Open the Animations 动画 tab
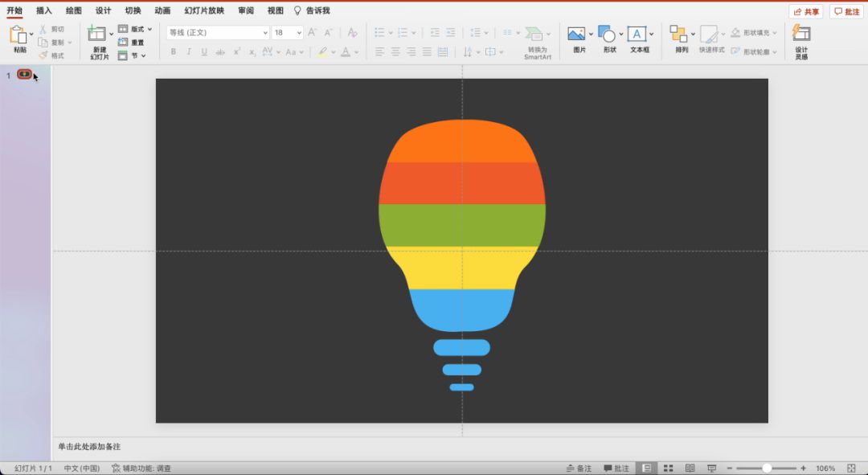 162,10
